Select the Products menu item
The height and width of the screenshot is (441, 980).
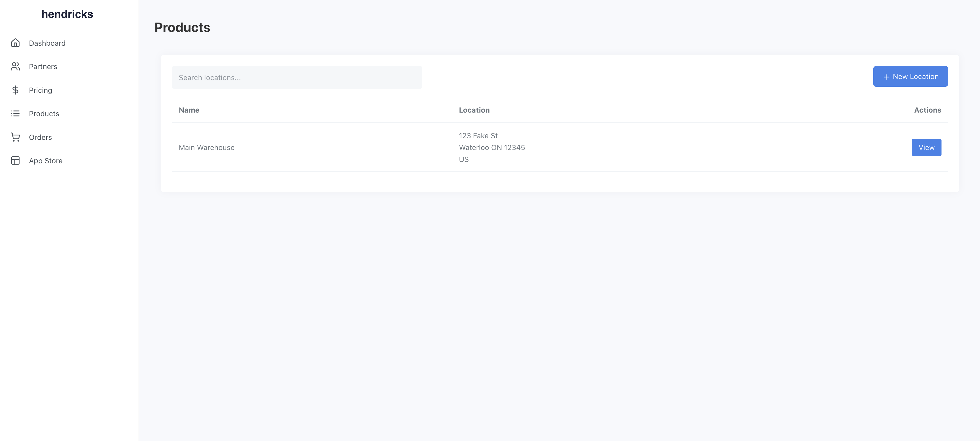point(44,113)
